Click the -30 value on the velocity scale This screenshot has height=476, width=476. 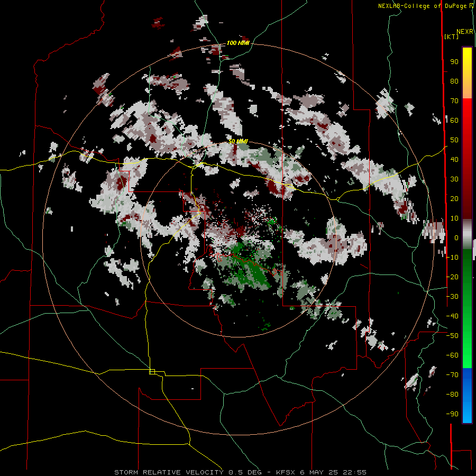(x=452, y=296)
